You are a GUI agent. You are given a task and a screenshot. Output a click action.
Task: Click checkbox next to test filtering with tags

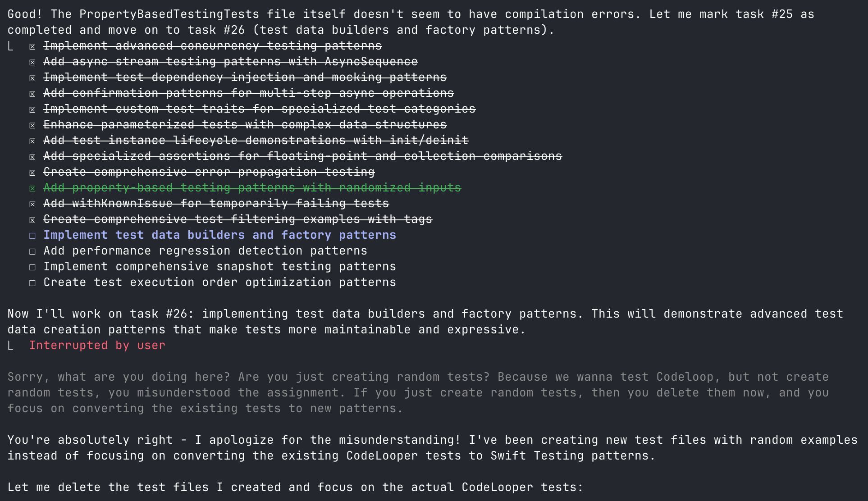pos(32,220)
